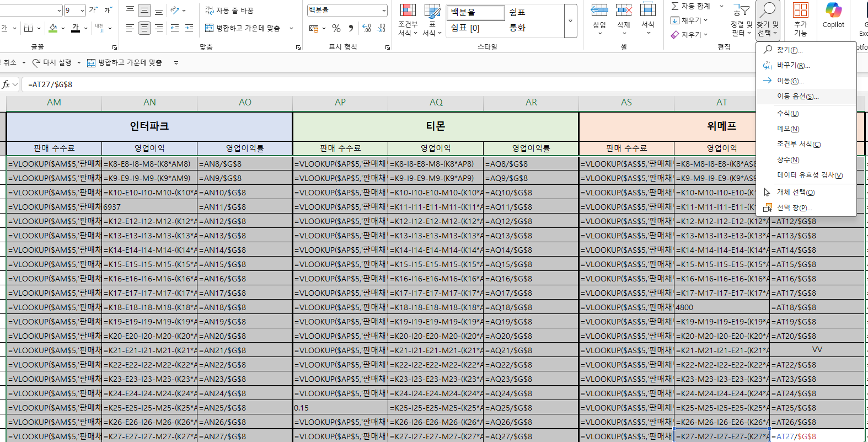Open the merge options dropdown arrow in the ribbon
Image resolution: width=868 pixels, height=442 pixels.
coord(291,28)
